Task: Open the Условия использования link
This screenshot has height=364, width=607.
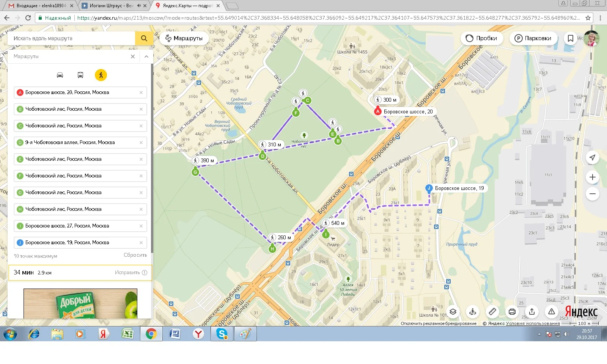Action: 533,323
